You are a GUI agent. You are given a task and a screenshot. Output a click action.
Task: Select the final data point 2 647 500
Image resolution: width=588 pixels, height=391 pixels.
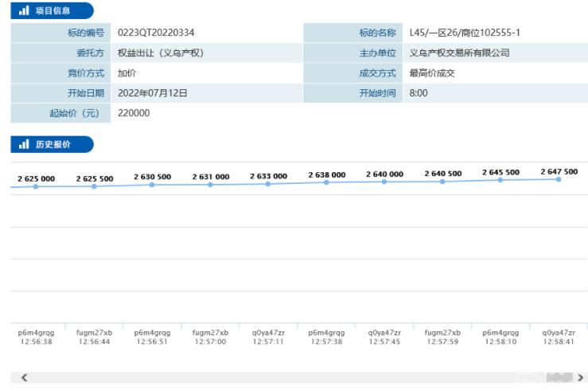click(559, 179)
